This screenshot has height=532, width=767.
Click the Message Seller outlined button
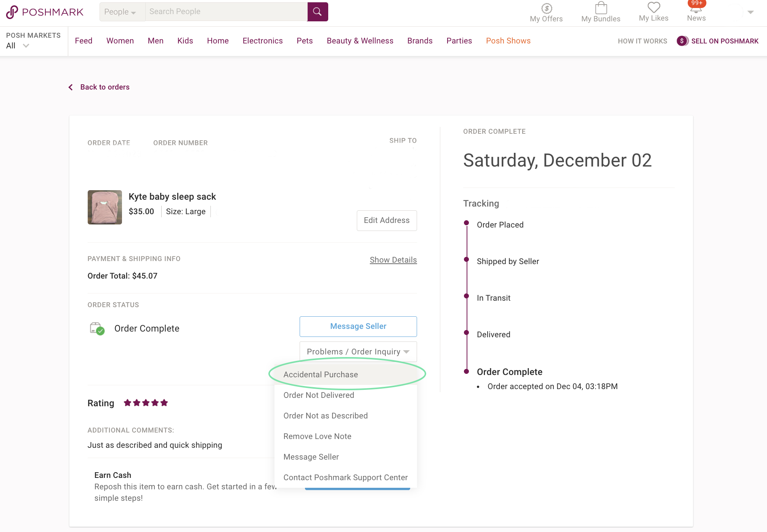[x=358, y=326]
